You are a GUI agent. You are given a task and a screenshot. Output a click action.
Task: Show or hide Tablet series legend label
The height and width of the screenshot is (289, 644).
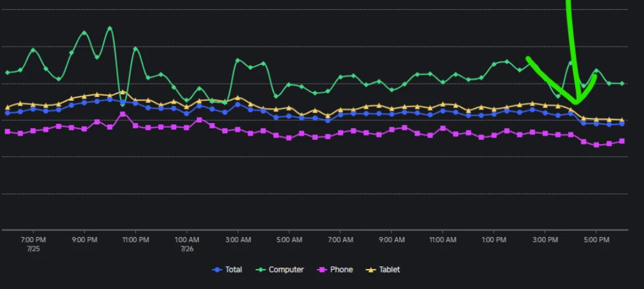click(x=389, y=270)
